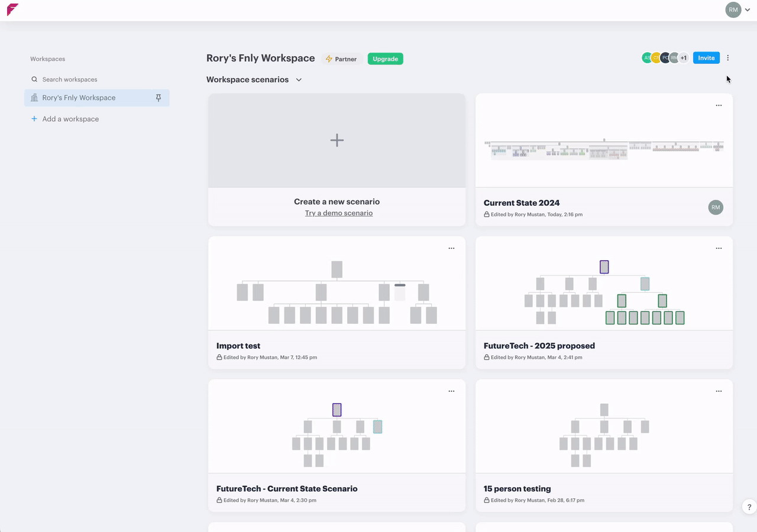Open the RM user account dropdown
The height and width of the screenshot is (532, 757).
[738, 10]
